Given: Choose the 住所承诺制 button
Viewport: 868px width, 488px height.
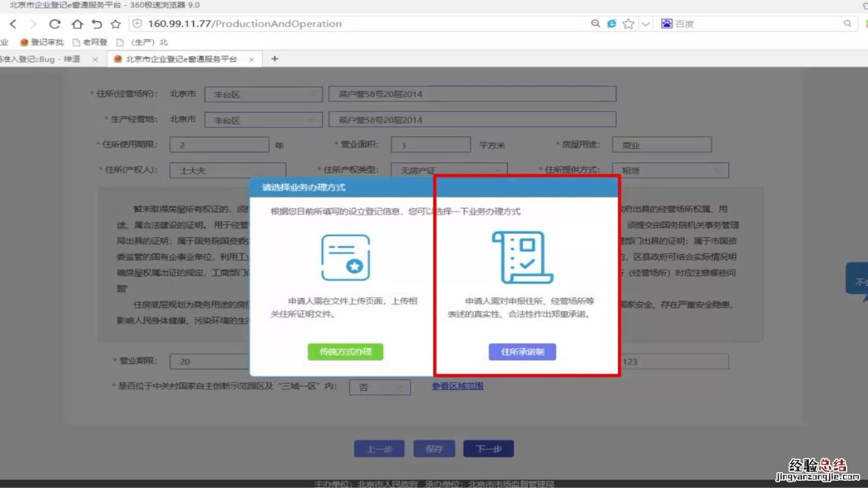Looking at the screenshot, I should 523,352.
